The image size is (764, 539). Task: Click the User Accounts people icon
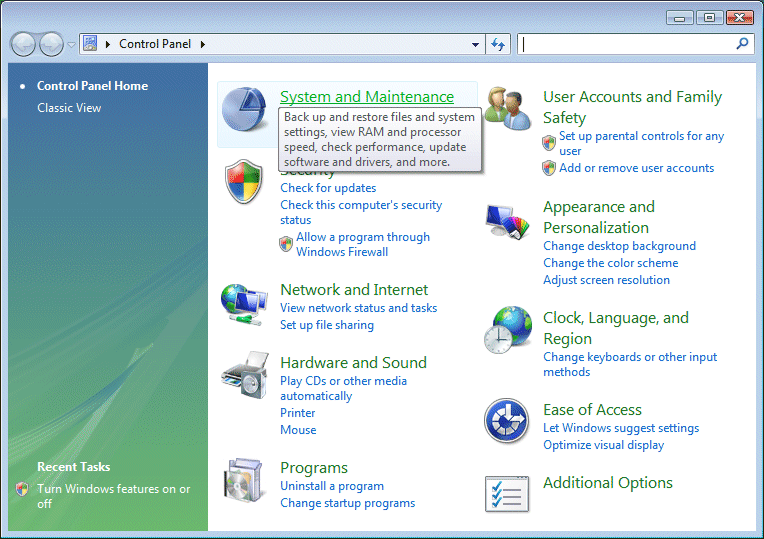(508, 108)
